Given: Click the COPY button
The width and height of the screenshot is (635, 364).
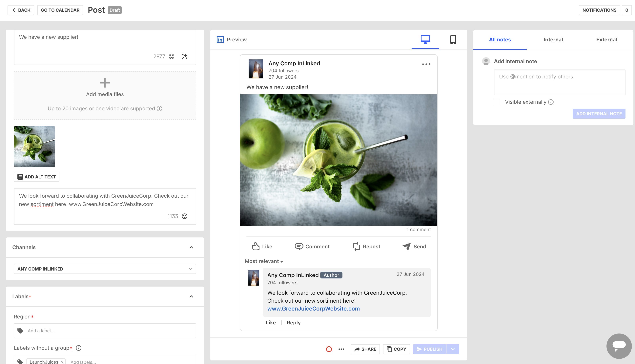Looking at the screenshot, I should 396,349.
